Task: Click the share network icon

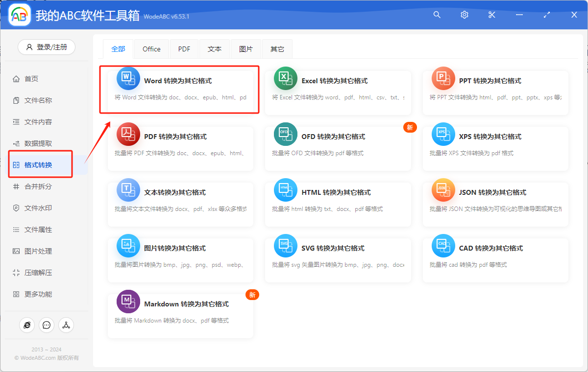Action: coord(66,325)
